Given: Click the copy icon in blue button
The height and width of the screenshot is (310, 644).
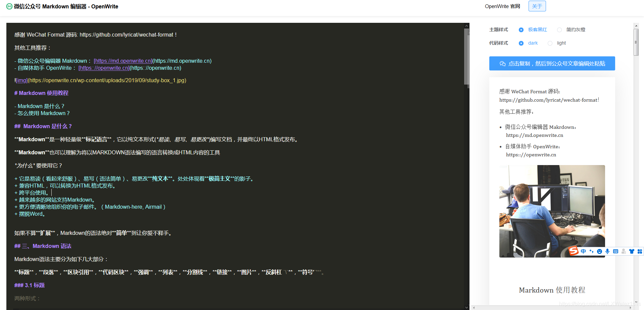Looking at the screenshot, I should coord(502,64).
